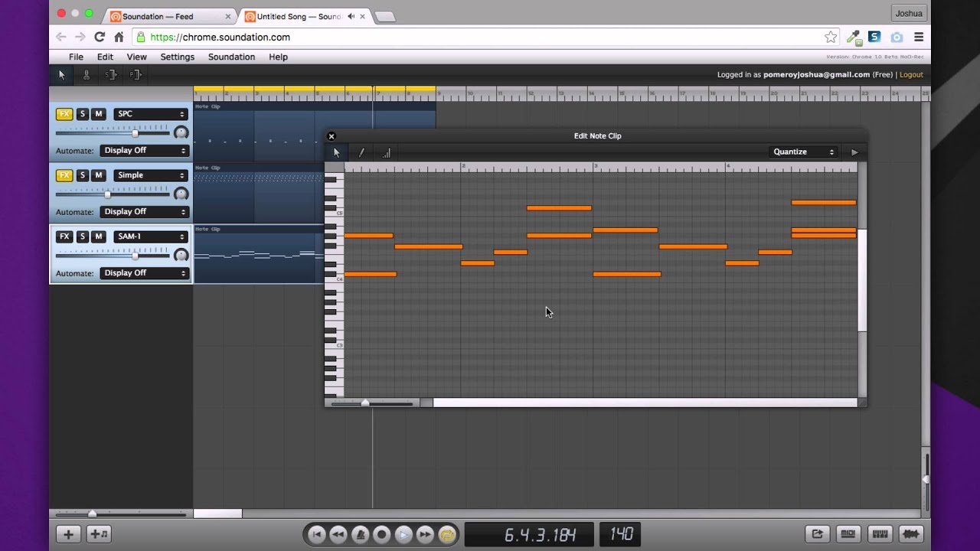
Task: Solo the SPC channel
Action: (83, 114)
